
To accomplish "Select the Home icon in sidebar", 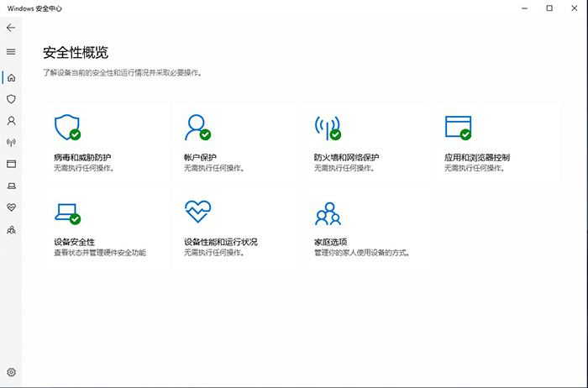I will point(11,77).
